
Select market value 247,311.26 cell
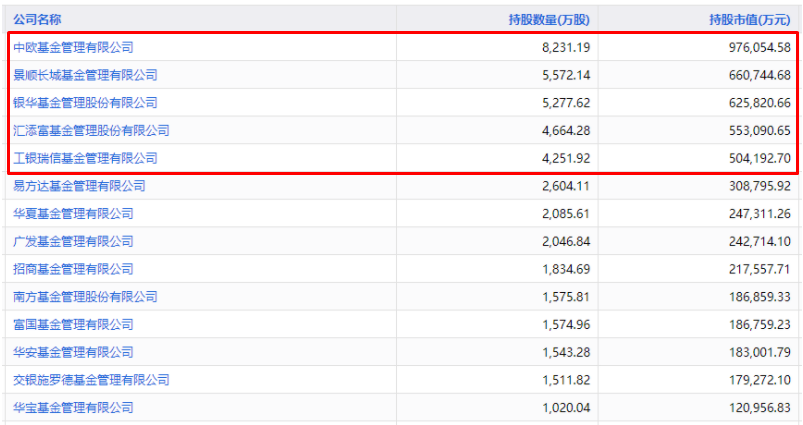[x=760, y=214]
